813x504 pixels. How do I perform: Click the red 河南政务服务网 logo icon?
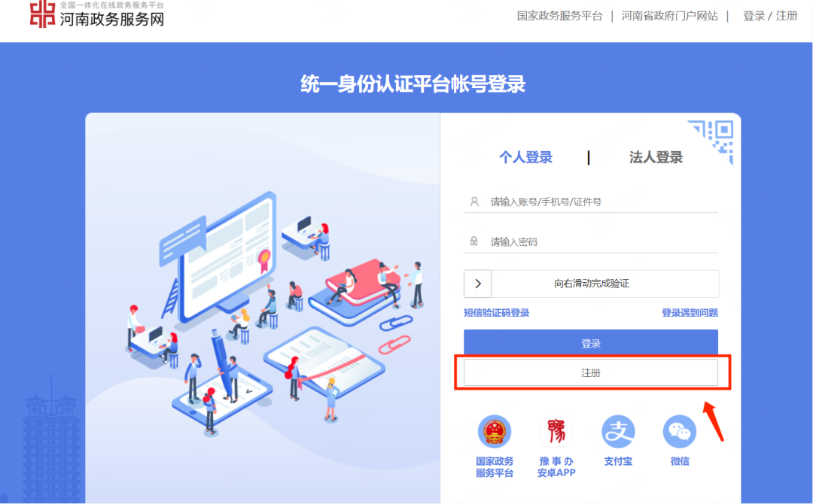tap(42, 14)
